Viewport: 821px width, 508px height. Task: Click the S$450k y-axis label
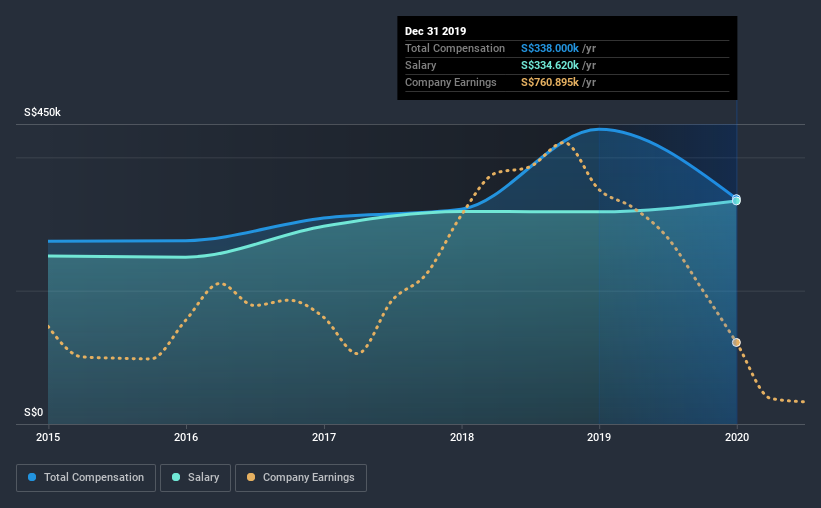pyautogui.click(x=42, y=112)
